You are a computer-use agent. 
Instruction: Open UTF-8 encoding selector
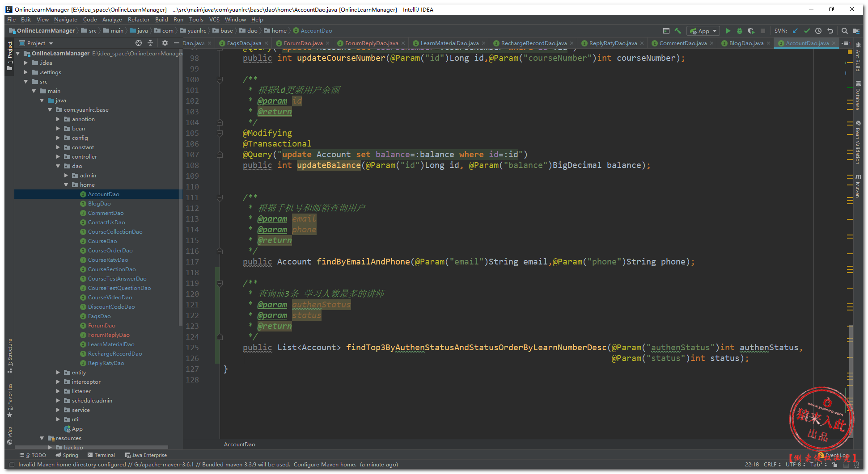click(x=796, y=465)
